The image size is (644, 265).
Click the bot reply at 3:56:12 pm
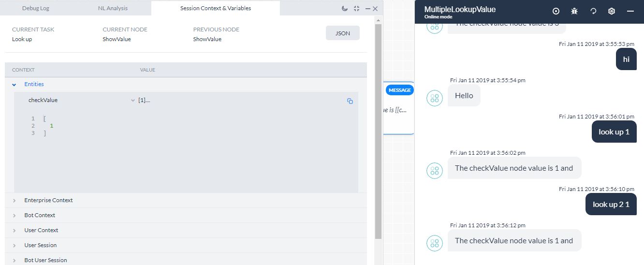coord(514,241)
